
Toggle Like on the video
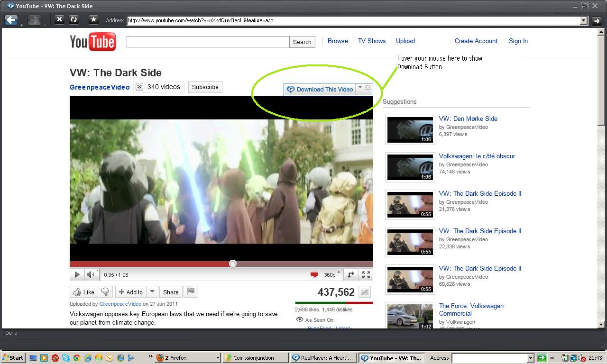pyautogui.click(x=83, y=292)
